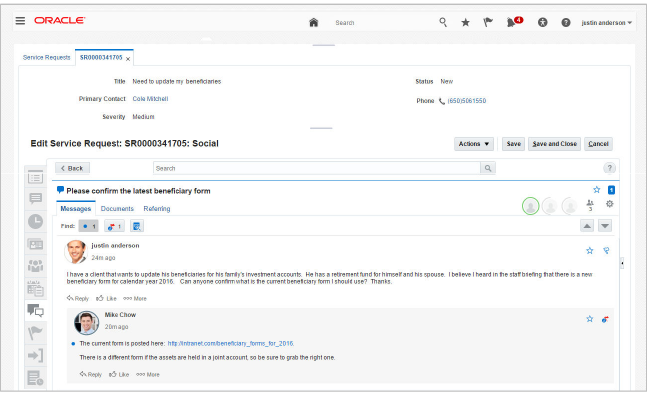
Task: Focus the conversation Search field
Action: point(317,168)
